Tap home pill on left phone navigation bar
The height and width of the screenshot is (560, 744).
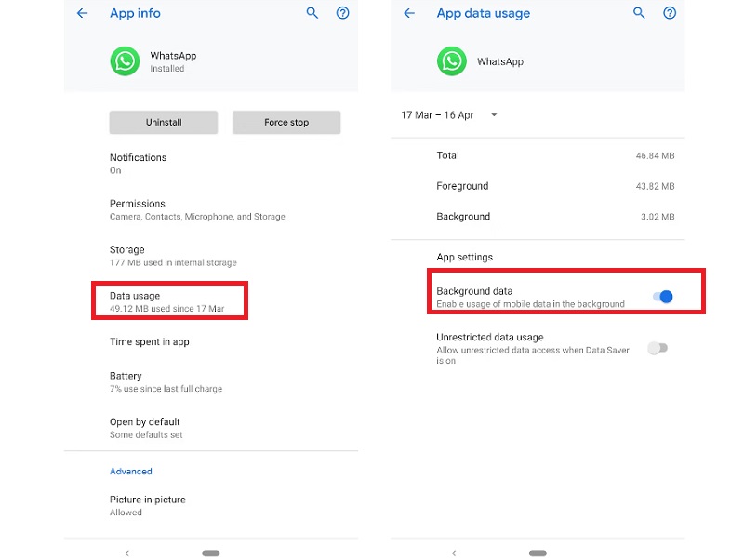[211, 553]
